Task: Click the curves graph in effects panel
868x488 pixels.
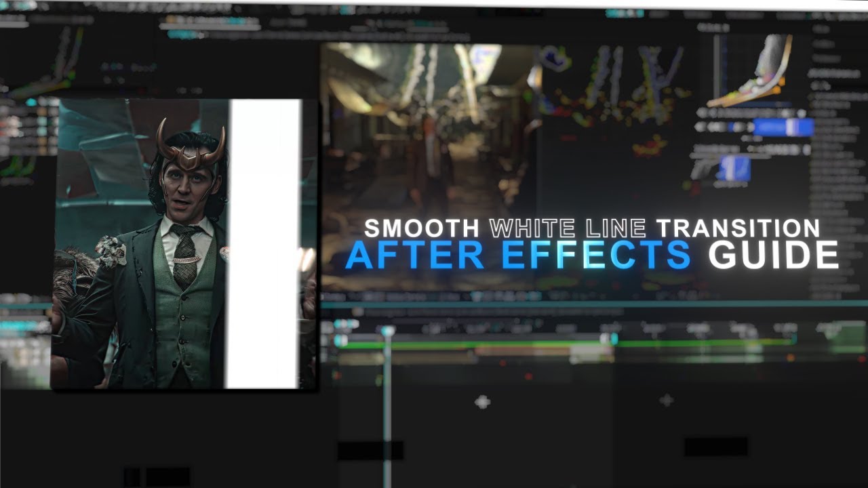Action: coord(751,70)
